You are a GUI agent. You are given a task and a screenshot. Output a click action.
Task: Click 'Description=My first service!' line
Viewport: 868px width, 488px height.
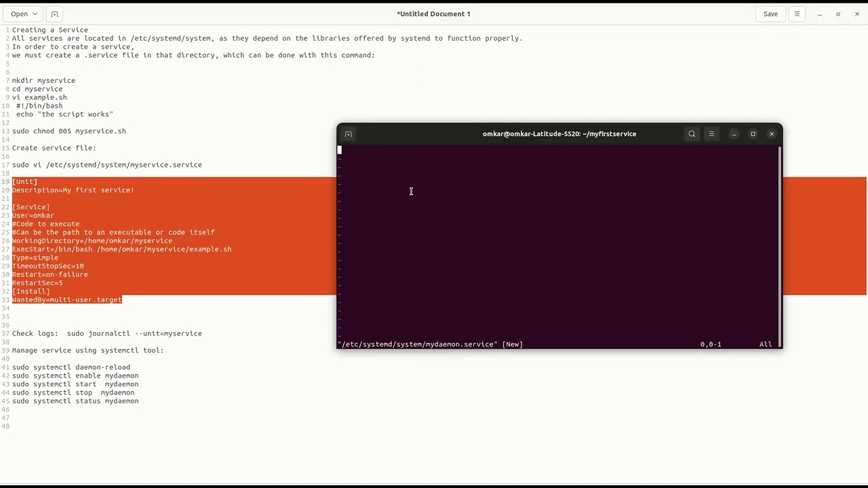tap(73, 190)
